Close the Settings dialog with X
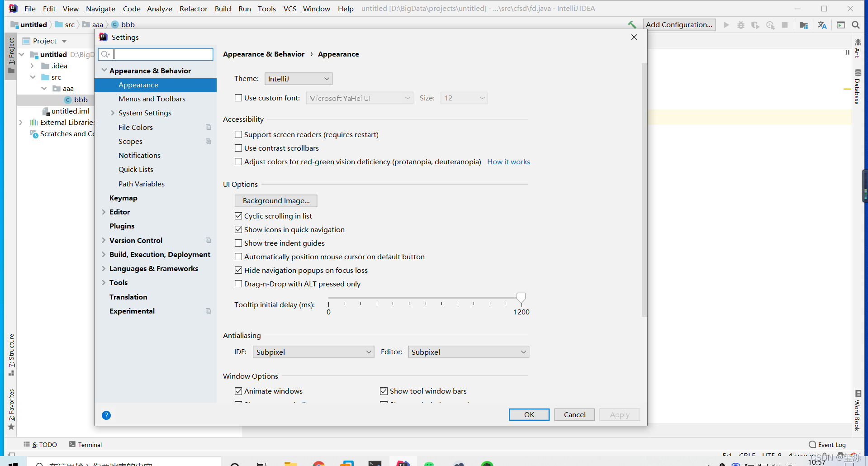The height and width of the screenshot is (466, 868). (634, 37)
